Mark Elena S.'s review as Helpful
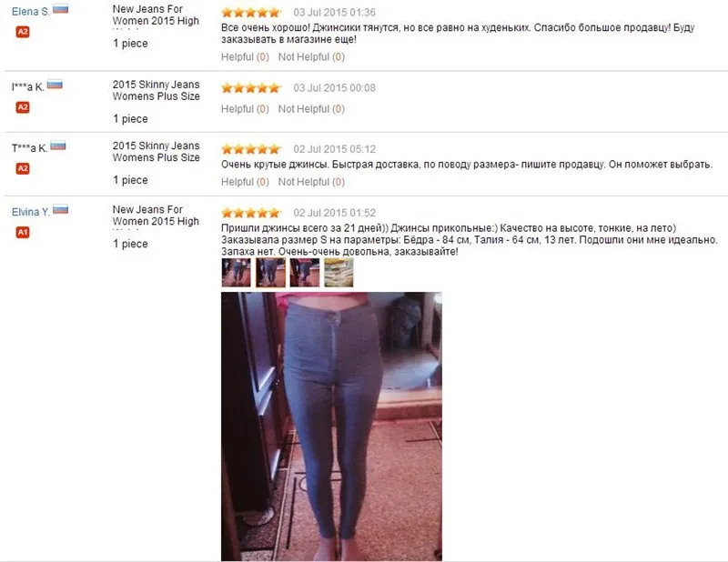This screenshot has width=728, height=562. pos(245,57)
